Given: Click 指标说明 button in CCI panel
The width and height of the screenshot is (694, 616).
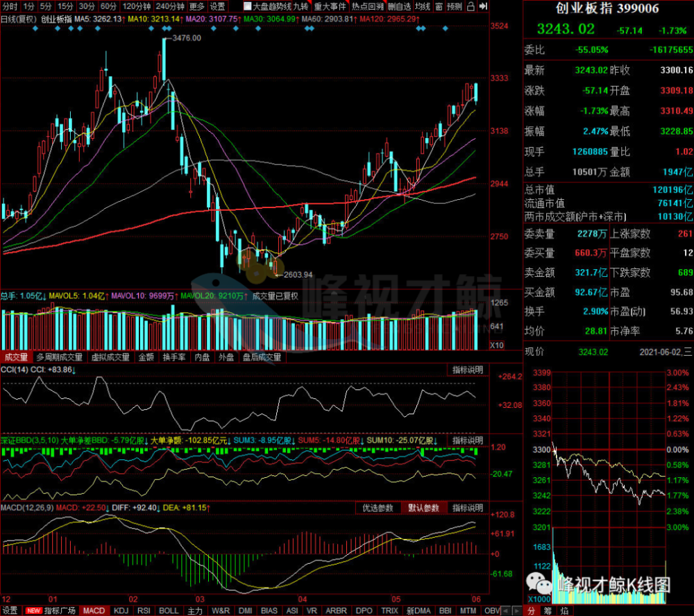Looking at the screenshot, I should click(x=467, y=370).
